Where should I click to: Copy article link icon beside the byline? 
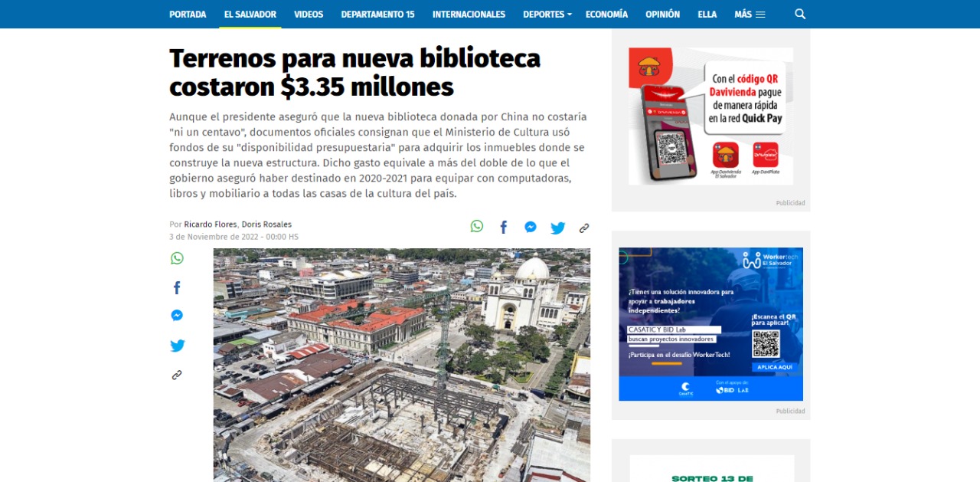[584, 228]
